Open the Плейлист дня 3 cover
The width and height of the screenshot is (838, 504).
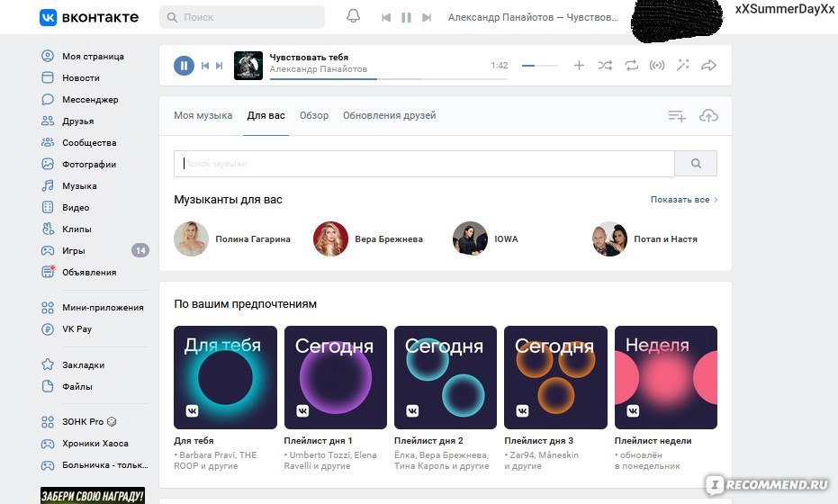(556, 377)
